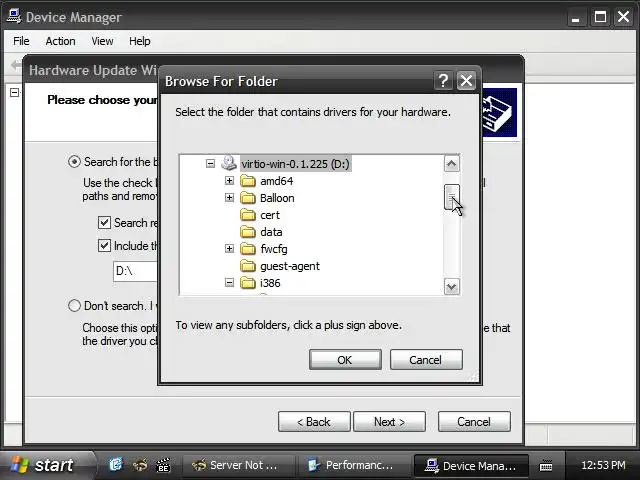The height and width of the screenshot is (480, 640).
Task: Click the Balloon folder icon
Action: [x=248, y=198]
